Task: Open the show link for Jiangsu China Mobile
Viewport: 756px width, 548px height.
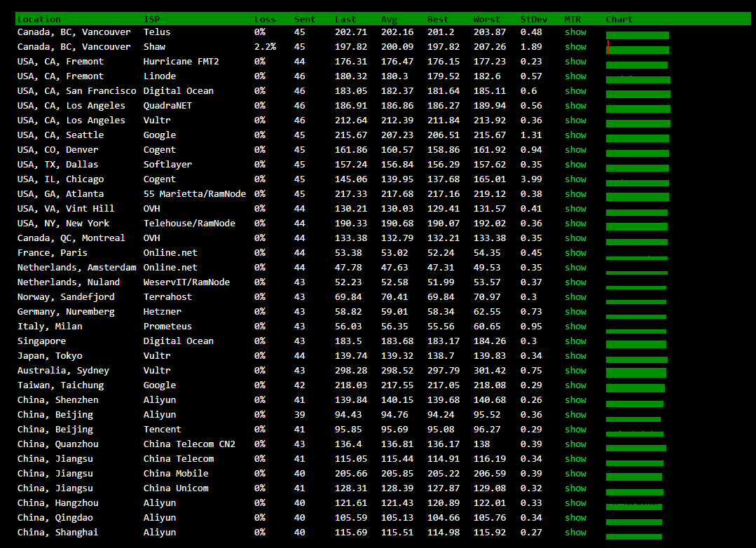Action: click(x=575, y=474)
